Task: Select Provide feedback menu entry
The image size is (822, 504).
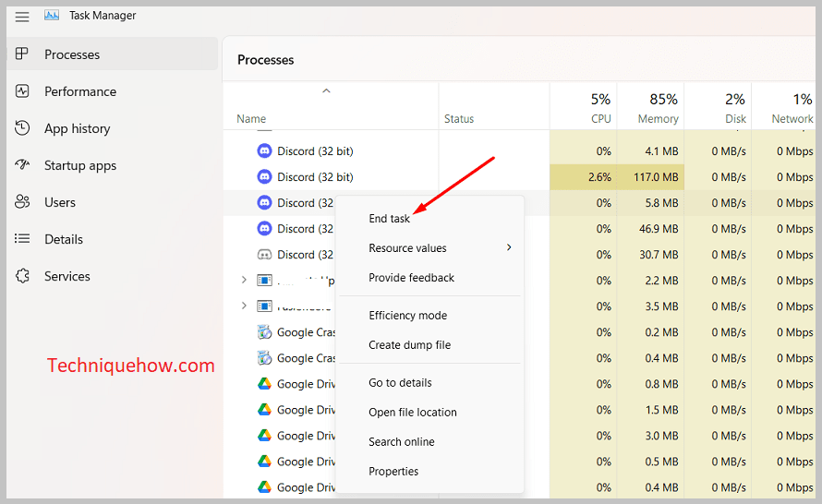Action: click(x=411, y=278)
